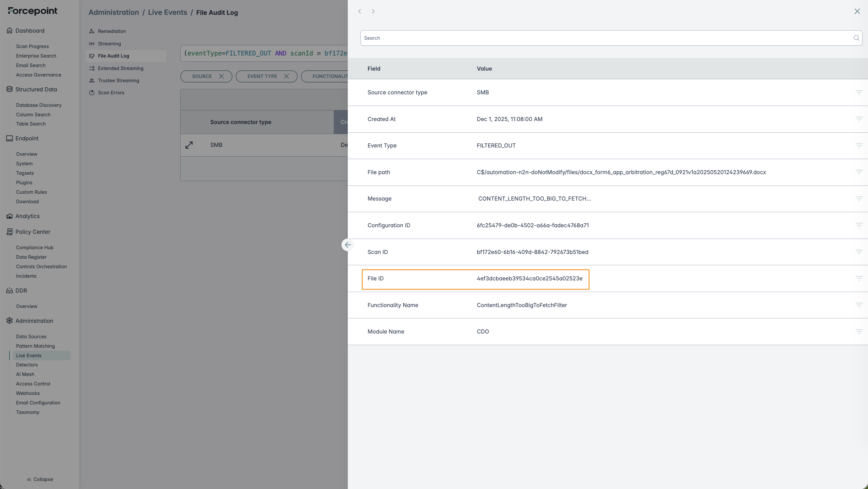868x489 pixels.
Task: Click the filter icon on Event Type row
Action: [x=859, y=146]
